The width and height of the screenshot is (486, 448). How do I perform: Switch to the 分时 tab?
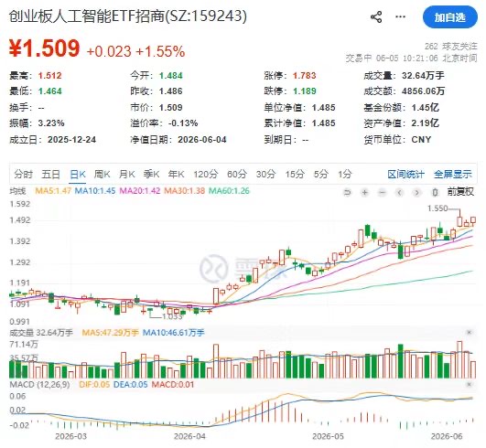[x=23, y=175]
